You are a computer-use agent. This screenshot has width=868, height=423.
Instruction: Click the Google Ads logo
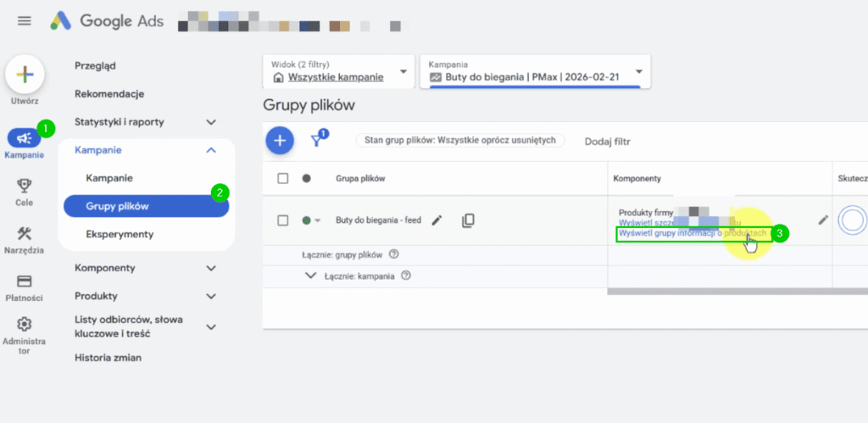pos(107,21)
